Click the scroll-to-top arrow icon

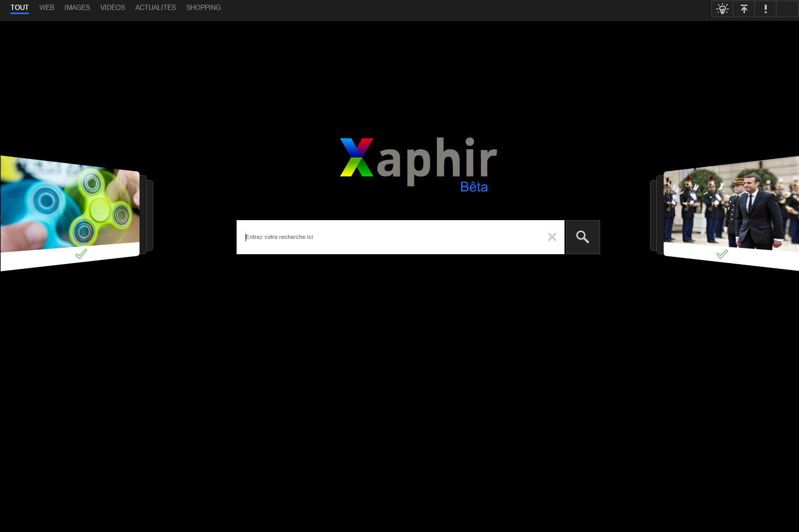click(744, 9)
